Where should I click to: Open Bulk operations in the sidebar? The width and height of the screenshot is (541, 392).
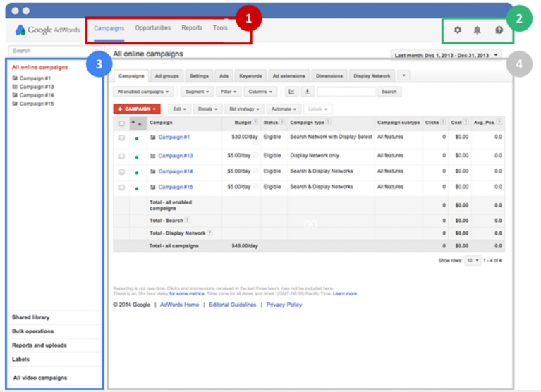32,331
